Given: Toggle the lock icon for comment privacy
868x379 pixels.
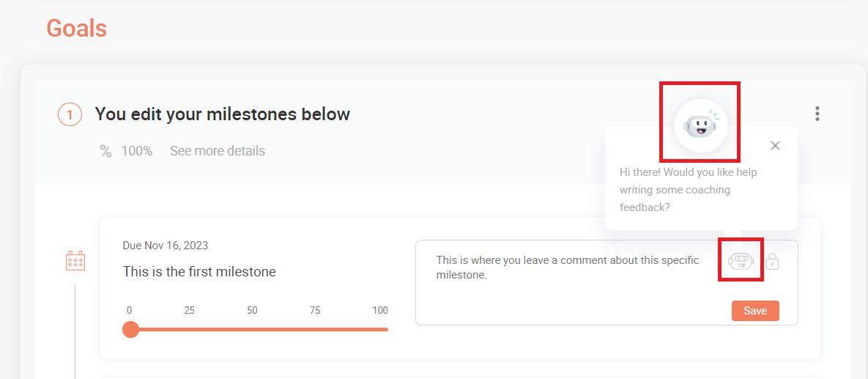Looking at the screenshot, I should click(x=772, y=261).
